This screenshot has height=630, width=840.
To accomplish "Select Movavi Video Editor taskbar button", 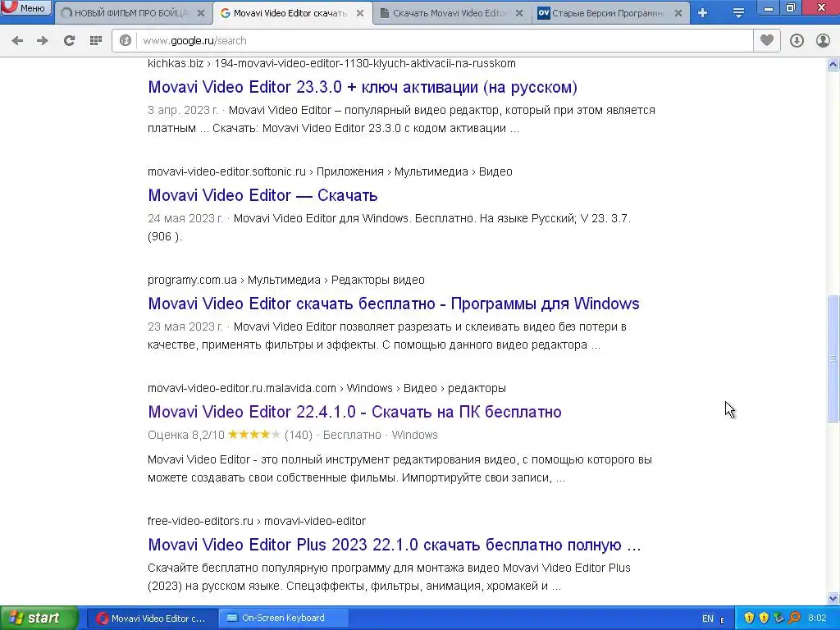I will pyautogui.click(x=152, y=619).
